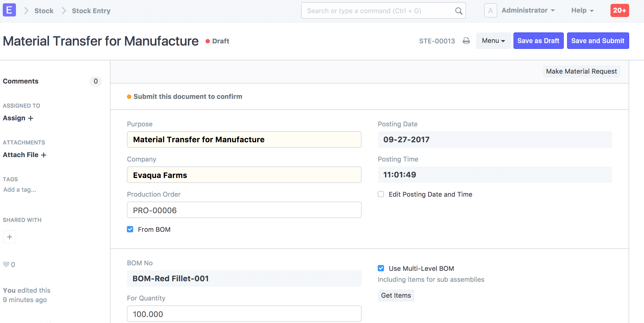Go to Stock via breadcrumb

point(44,11)
